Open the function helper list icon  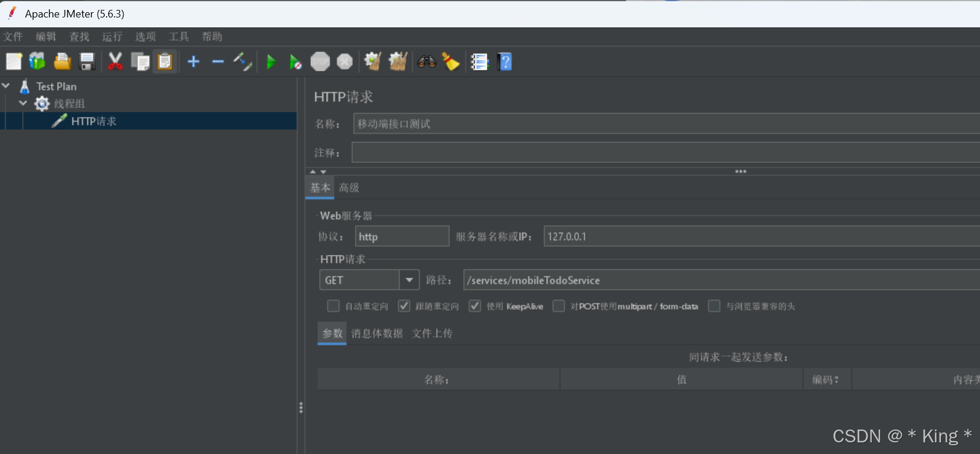[x=479, y=61]
